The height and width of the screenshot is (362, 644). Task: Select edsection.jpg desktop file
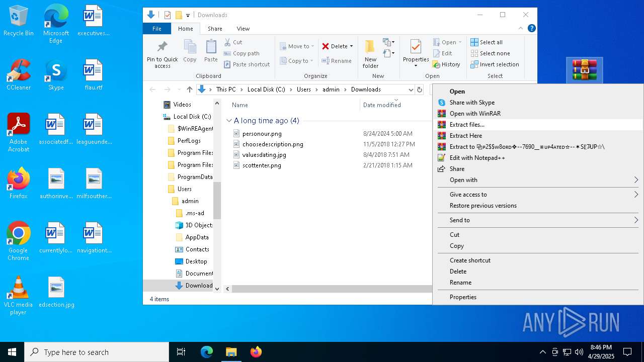click(56, 292)
